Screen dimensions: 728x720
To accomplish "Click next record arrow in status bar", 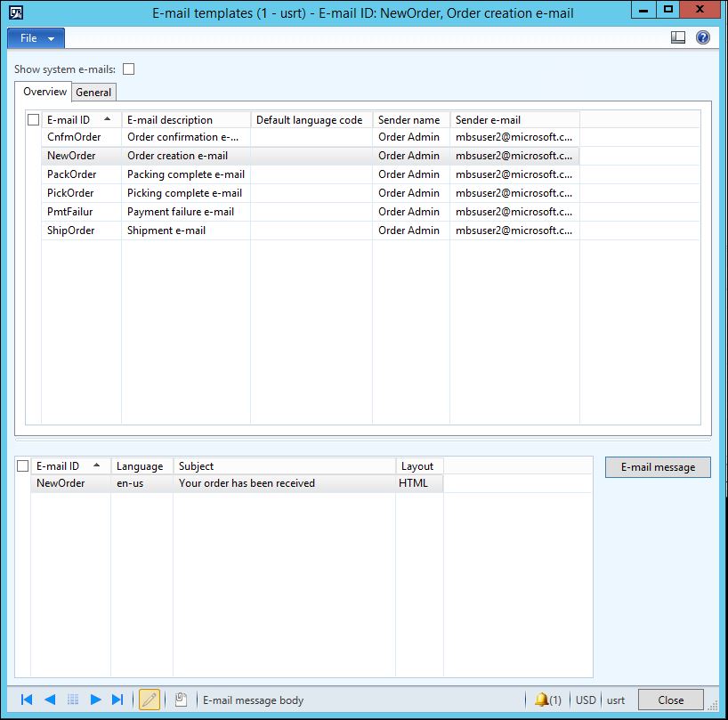I will [x=95, y=700].
